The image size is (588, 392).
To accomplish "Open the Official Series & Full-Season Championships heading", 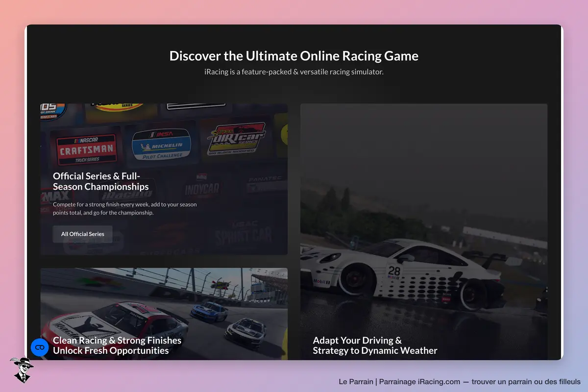I will 101,181.
